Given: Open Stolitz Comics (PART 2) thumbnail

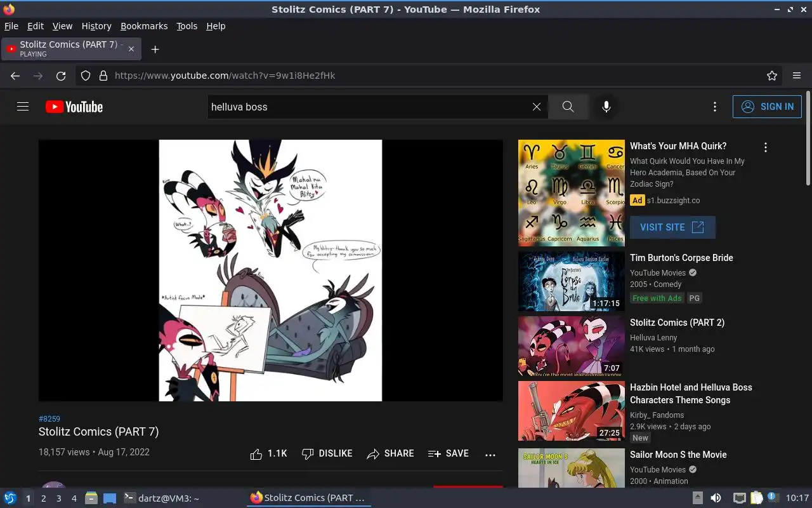Looking at the screenshot, I should pos(572,346).
